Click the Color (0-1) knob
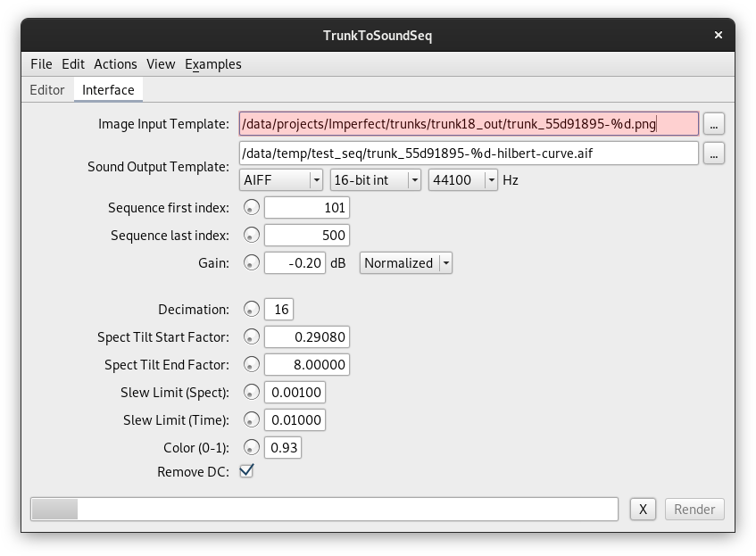Viewport: 756px width, 556px height. point(252,448)
